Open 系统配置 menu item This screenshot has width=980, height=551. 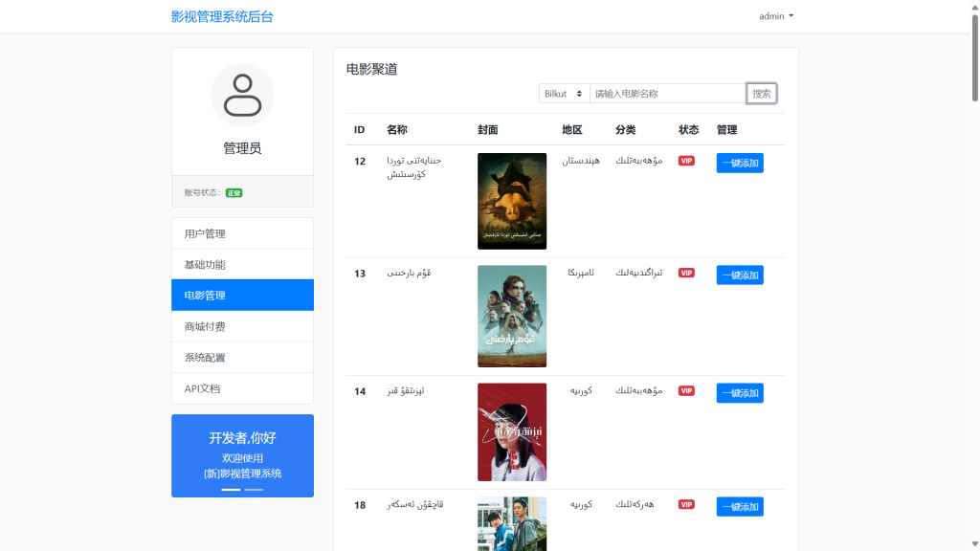click(242, 358)
